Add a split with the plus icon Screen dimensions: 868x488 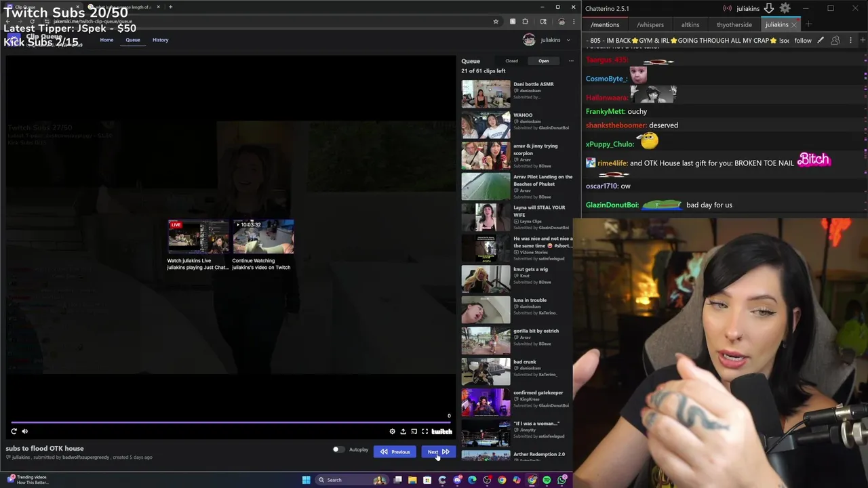(863, 41)
